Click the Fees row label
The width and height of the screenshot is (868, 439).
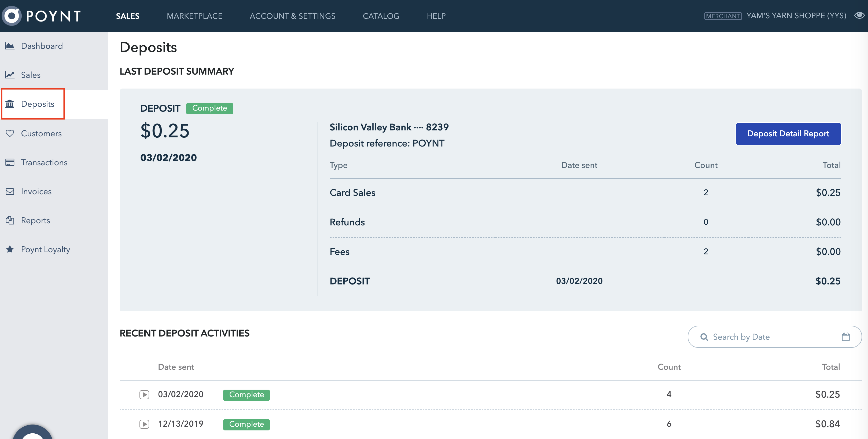pos(339,251)
